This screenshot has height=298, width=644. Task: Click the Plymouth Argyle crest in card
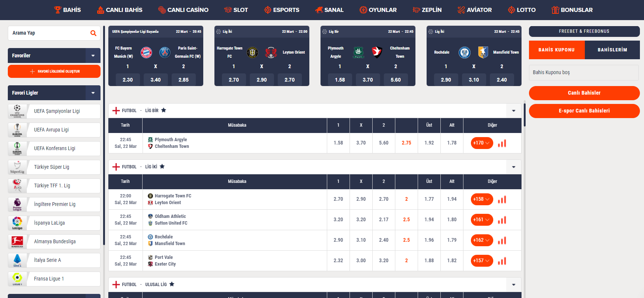(x=358, y=53)
